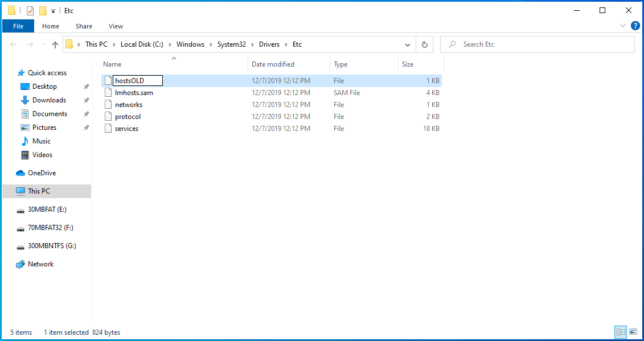Select System32 in the address breadcrumb
Viewport: 644px width, 341px height.
232,44
